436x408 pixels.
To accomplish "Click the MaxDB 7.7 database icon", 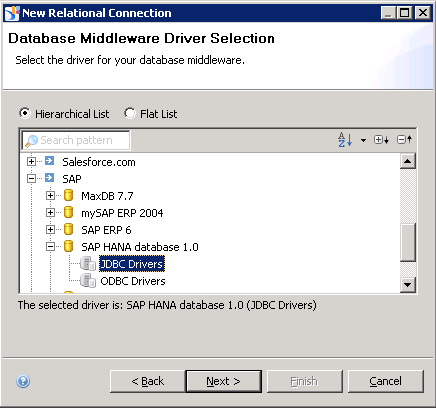I will pyautogui.click(x=68, y=195).
